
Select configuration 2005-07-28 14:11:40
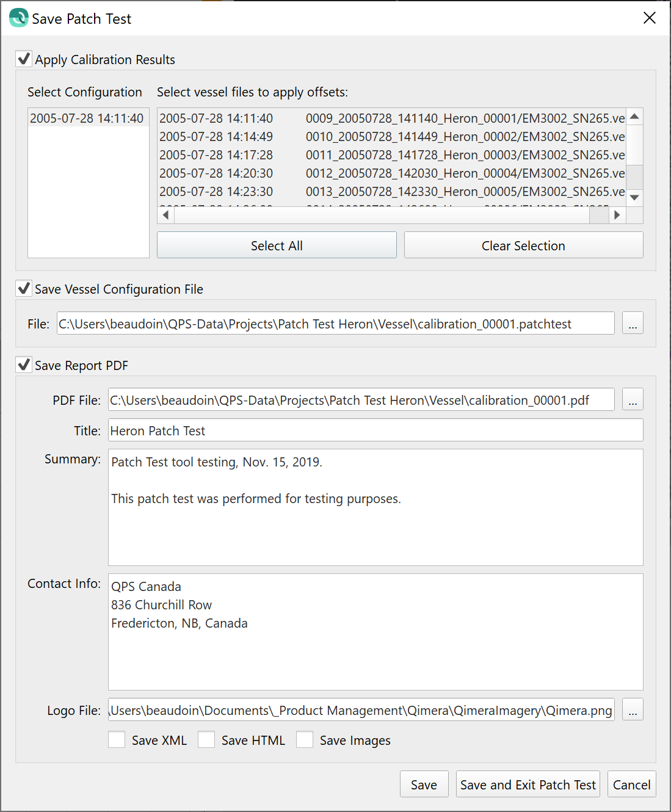(x=87, y=118)
